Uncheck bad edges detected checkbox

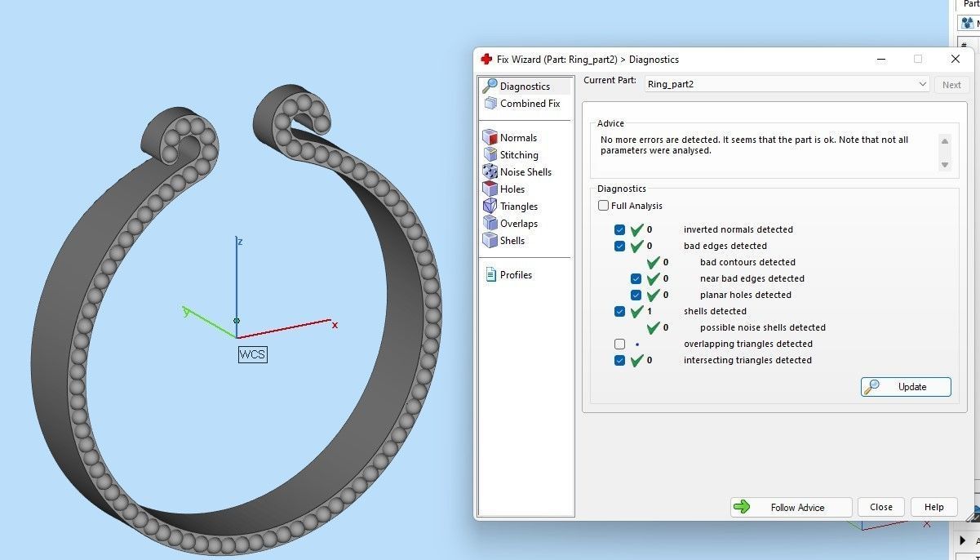click(x=619, y=247)
